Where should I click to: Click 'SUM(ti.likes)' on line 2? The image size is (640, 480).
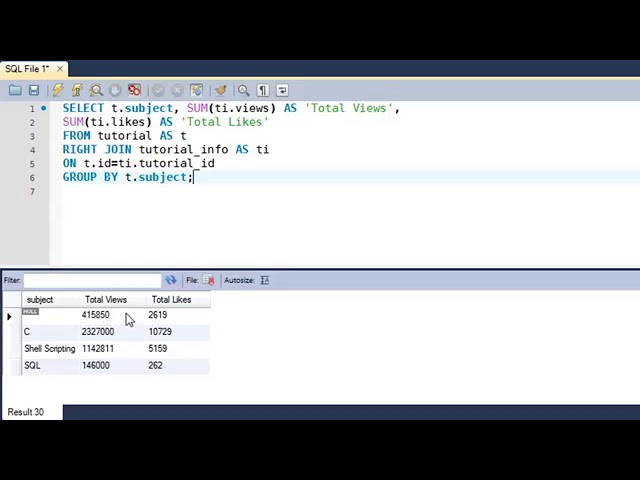click(107, 122)
